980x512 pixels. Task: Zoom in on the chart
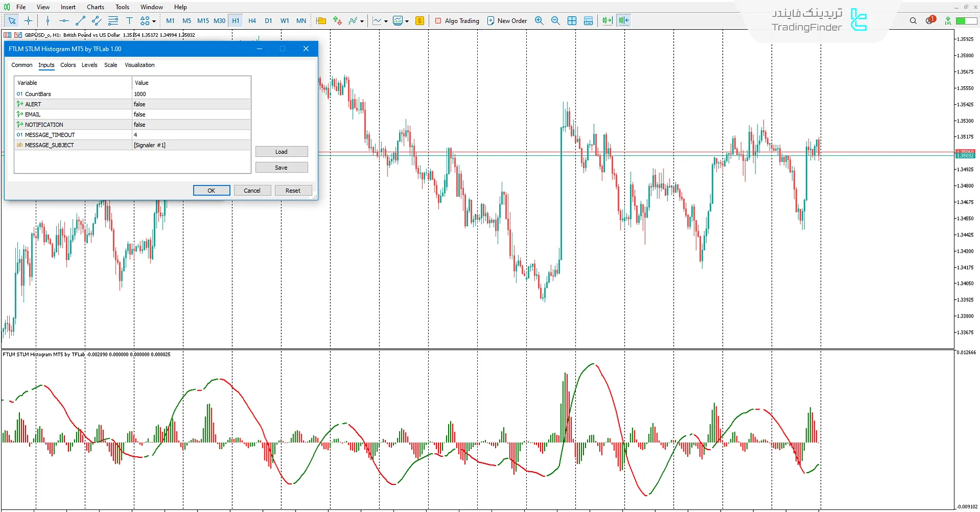539,20
